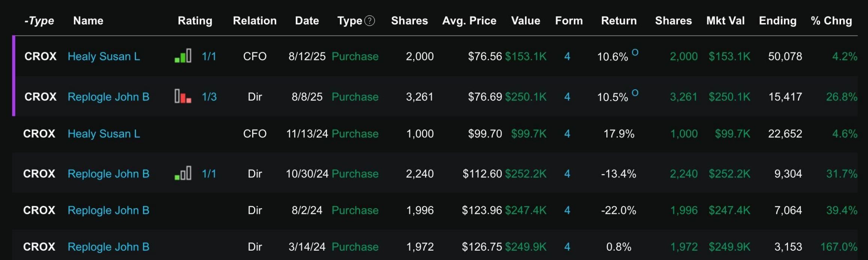Viewport: 868px width, 260px height.
Task: Click the green rating bars for Healy Susan L 8/12/25
Action: pos(183,56)
